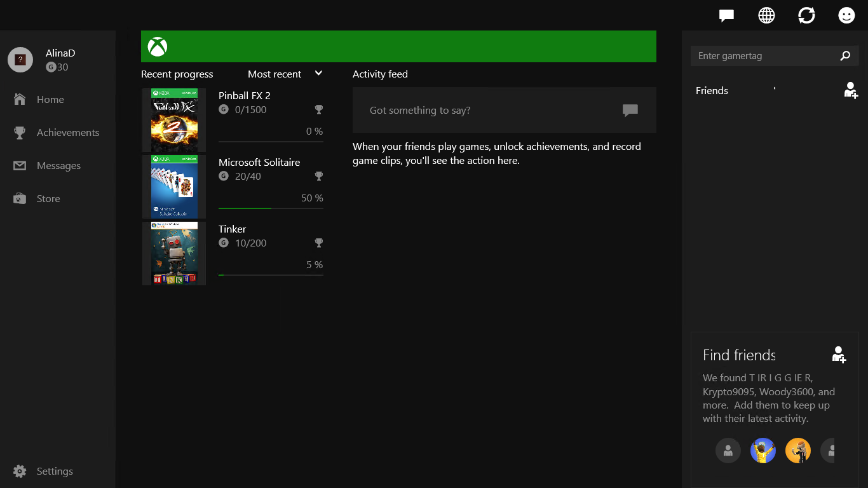868x488 pixels.
Task: Click the refresh sync icon
Action: 806,15
